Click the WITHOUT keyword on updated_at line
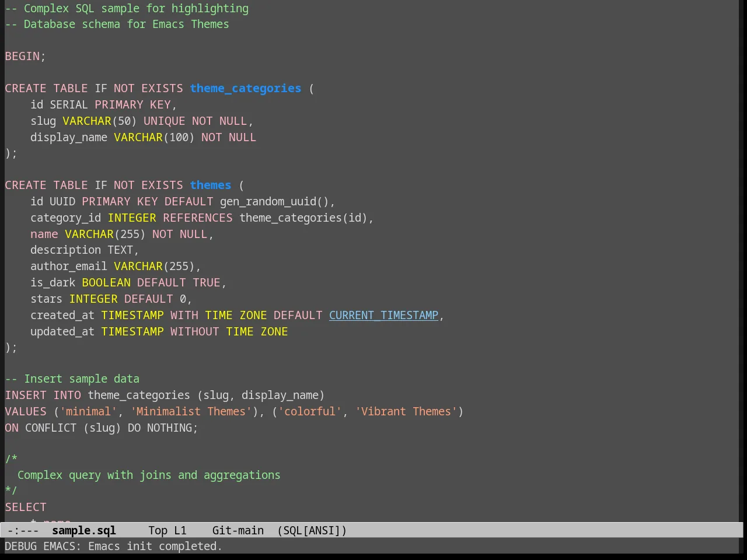 194,331
